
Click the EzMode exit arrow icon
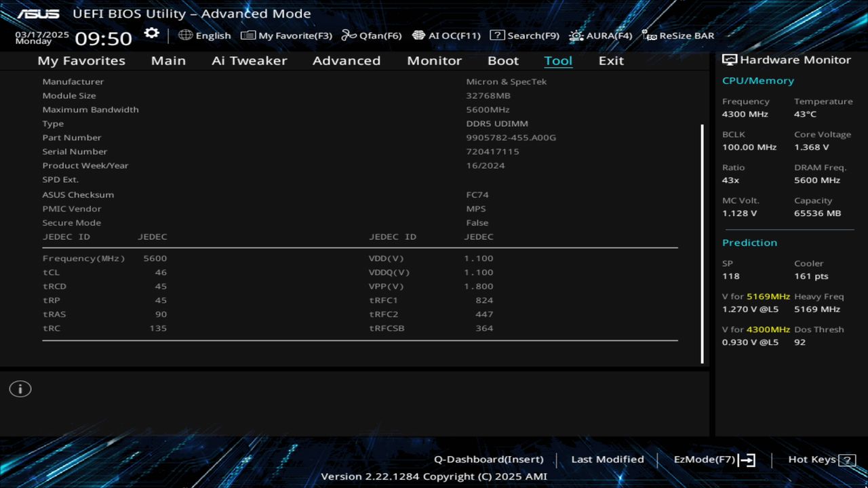[747, 460]
